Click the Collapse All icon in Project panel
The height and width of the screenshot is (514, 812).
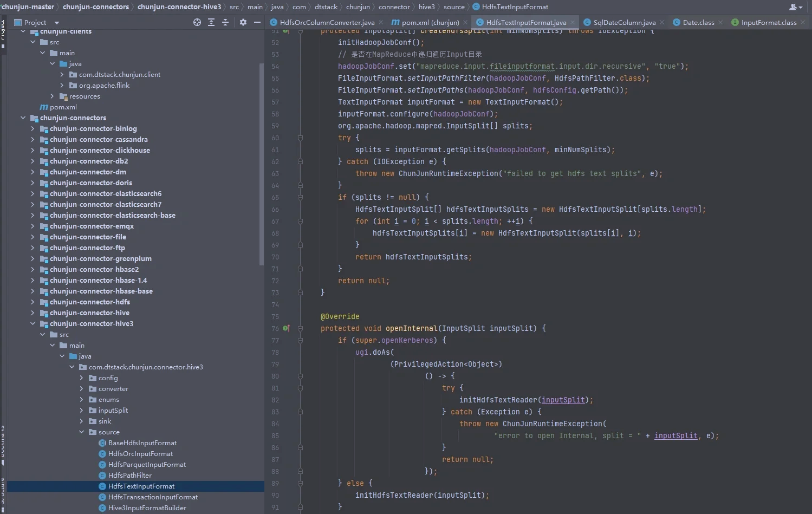click(x=225, y=22)
